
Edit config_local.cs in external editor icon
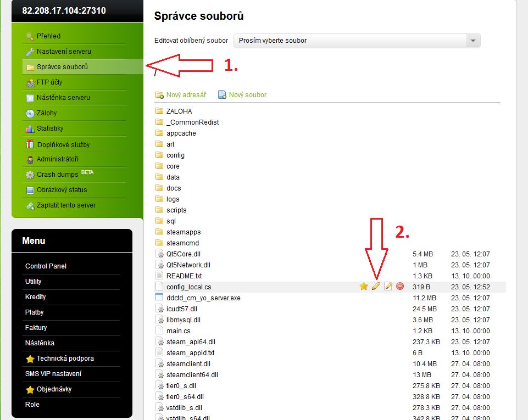[388, 286]
